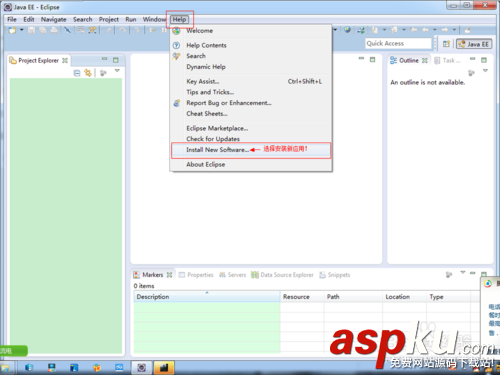Click the New file toolbar icon

tap(12, 30)
